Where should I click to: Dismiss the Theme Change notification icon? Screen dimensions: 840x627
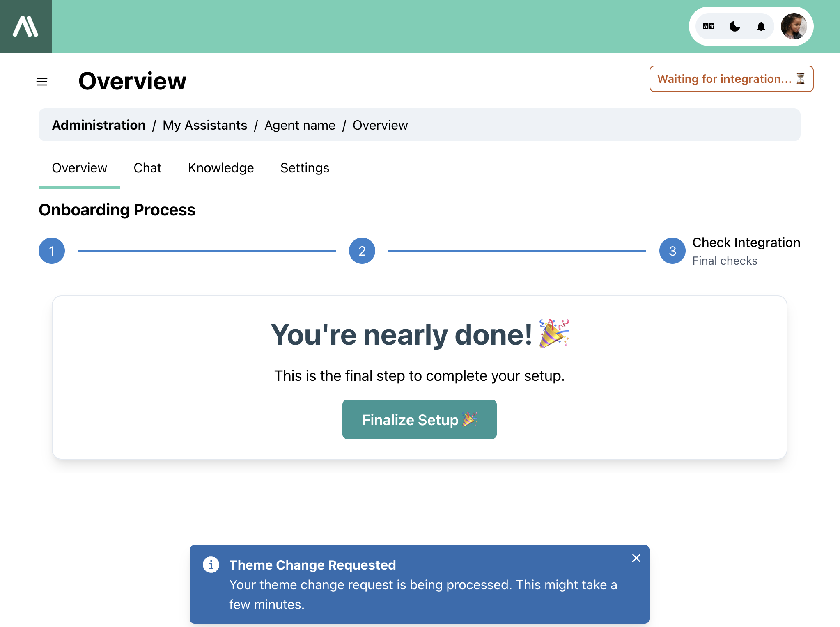(636, 558)
